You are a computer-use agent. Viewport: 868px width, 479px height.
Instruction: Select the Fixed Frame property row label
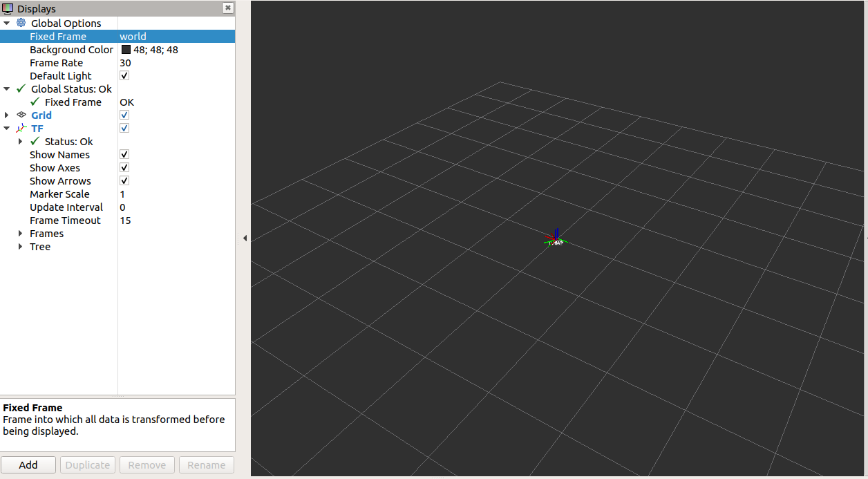tap(58, 36)
